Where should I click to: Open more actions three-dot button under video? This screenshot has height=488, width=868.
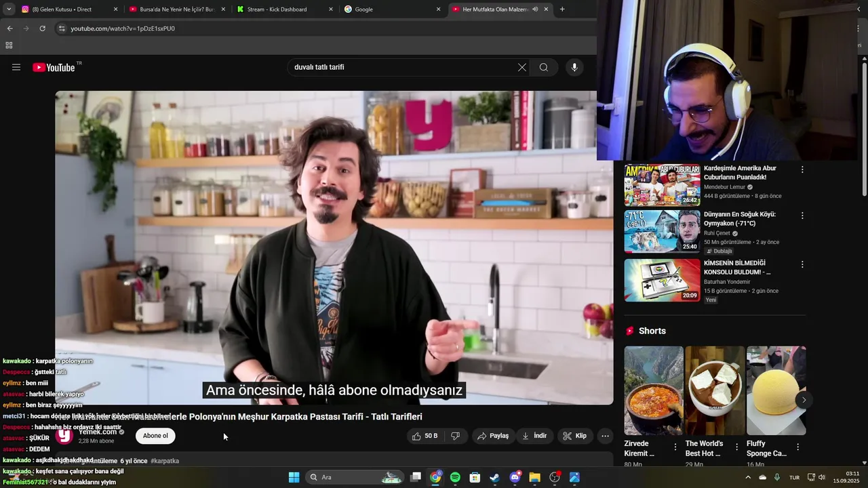(x=606, y=436)
